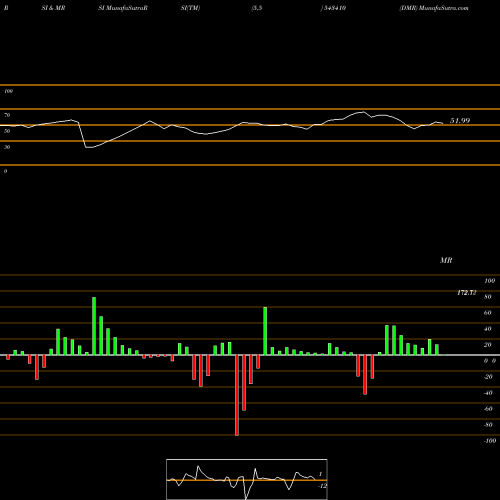500x500 pixels.
Task: Click the 40 label on MR axis
Action: tap(488, 329)
